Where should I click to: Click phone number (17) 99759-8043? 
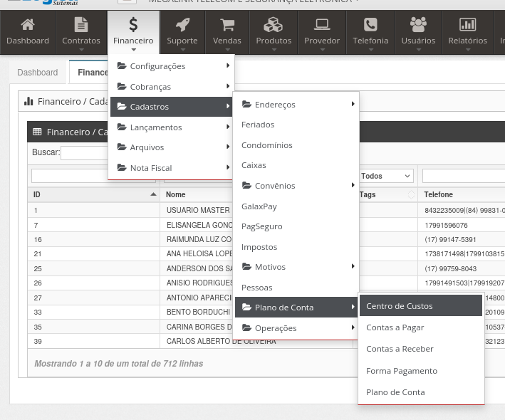pyautogui.click(x=451, y=268)
